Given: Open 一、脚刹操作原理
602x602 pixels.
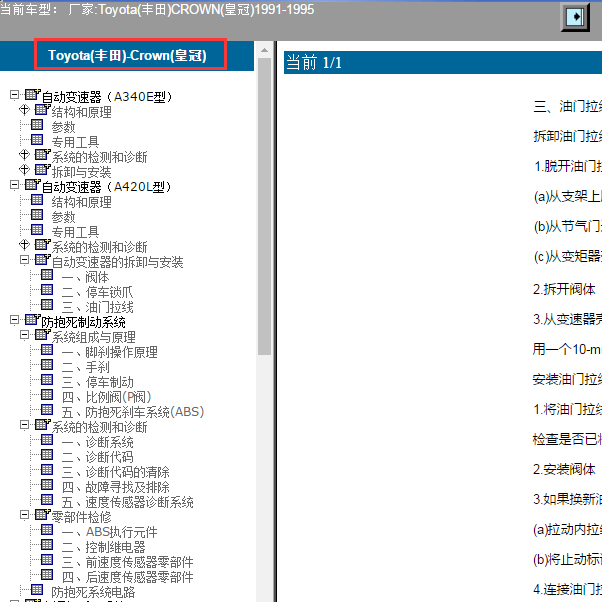Looking at the screenshot, I should pos(109,352).
